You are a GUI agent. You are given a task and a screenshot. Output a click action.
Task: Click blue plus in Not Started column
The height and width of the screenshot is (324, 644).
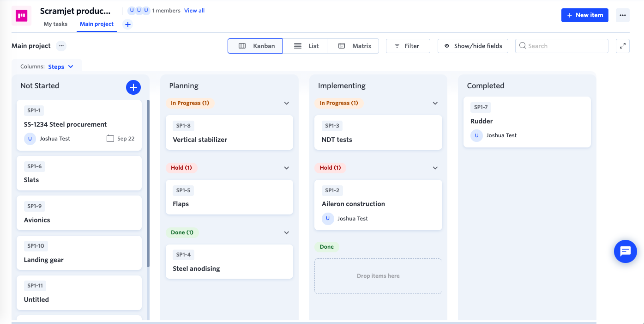point(133,87)
